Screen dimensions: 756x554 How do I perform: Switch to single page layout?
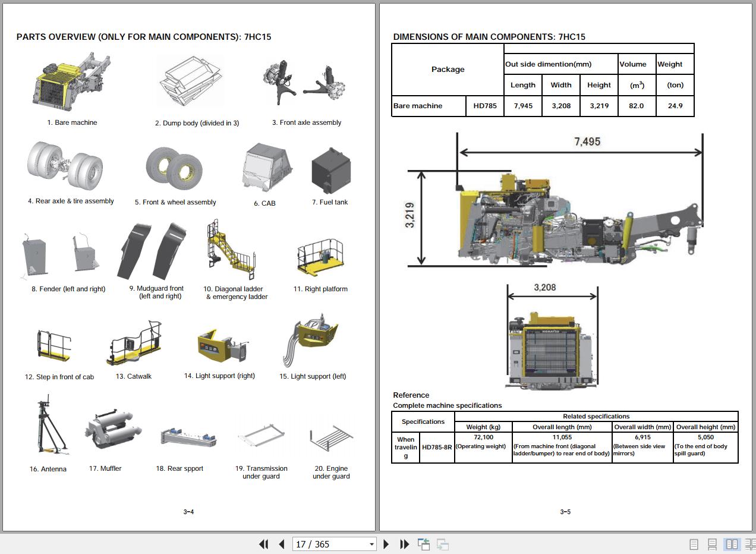click(694, 544)
